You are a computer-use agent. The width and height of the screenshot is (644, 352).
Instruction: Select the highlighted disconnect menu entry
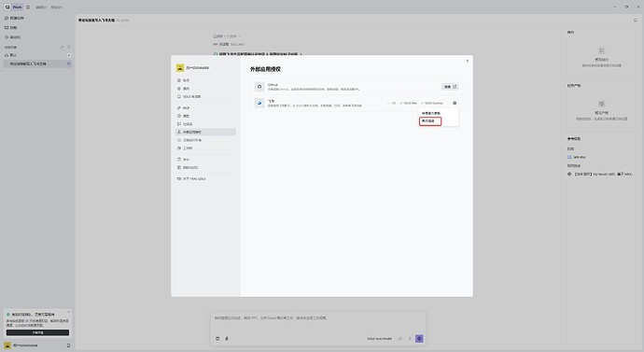(x=430, y=121)
